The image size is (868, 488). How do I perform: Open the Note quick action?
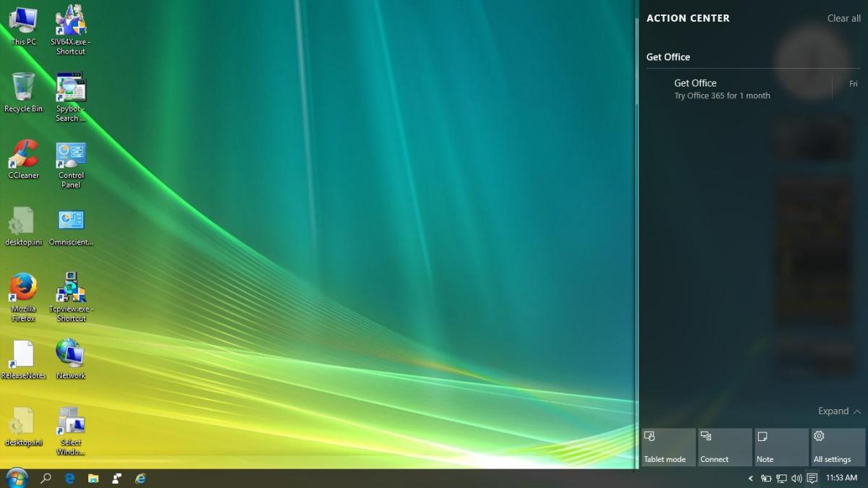pos(781,447)
